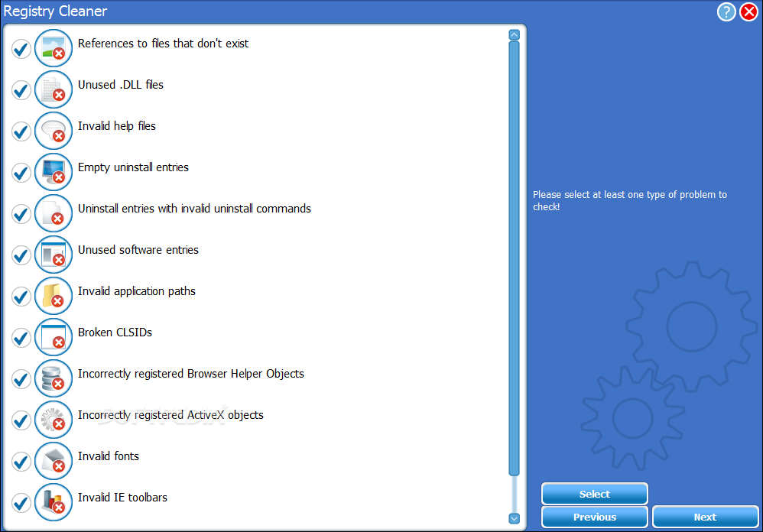The width and height of the screenshot is (763, 532).
Task: Select the 'Empty uninstall entries' label
Action: [x=133, y=167]
